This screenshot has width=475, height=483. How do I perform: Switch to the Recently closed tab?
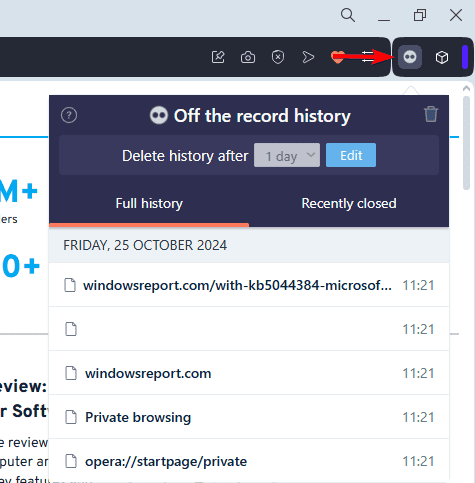point(349,203)
